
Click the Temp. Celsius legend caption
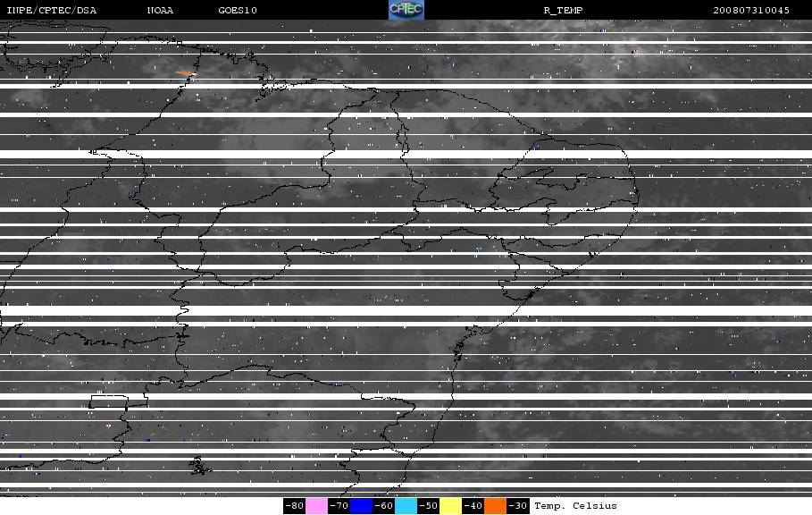click(x=575, y=506)
